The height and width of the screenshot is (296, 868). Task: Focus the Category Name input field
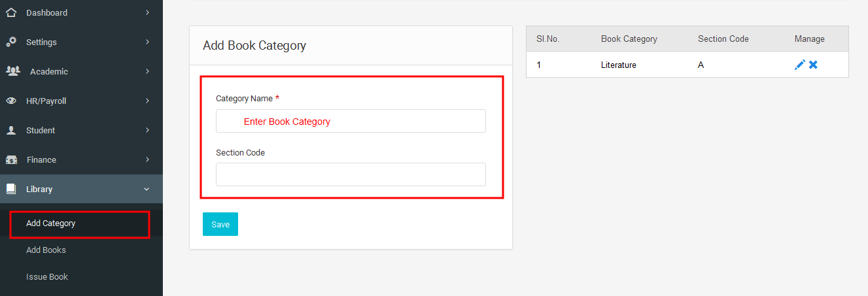pyautogui.click(x=351, y=121)
